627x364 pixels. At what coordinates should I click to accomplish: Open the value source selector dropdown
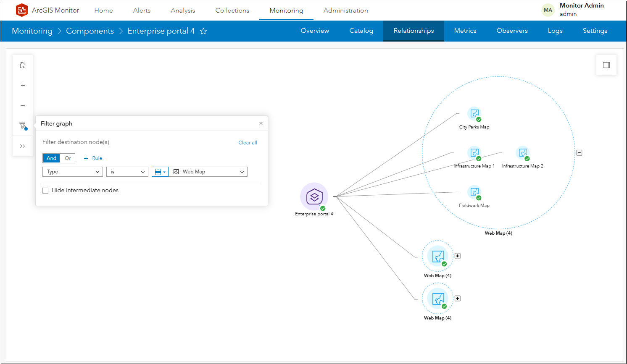[160, 172]
